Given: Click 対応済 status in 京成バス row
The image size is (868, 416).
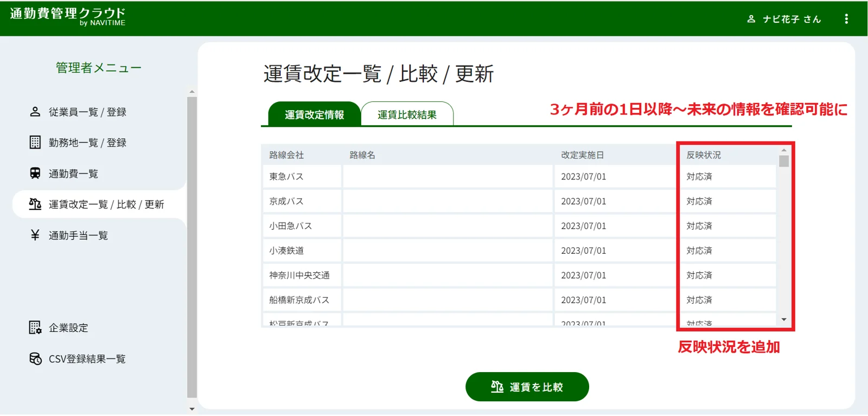Looking at the screenshot, I should [x=699, y=201].
